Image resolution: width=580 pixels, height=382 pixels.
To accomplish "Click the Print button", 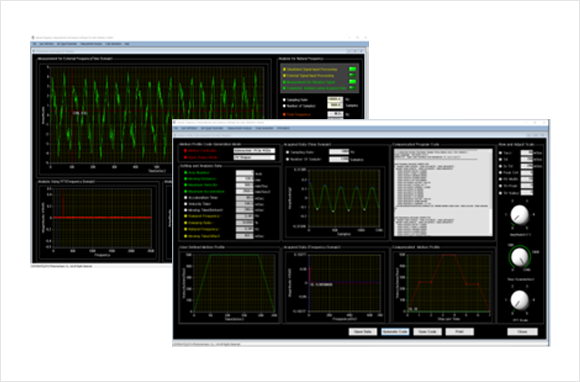I will pyautogui.click(x=459, y=332).
